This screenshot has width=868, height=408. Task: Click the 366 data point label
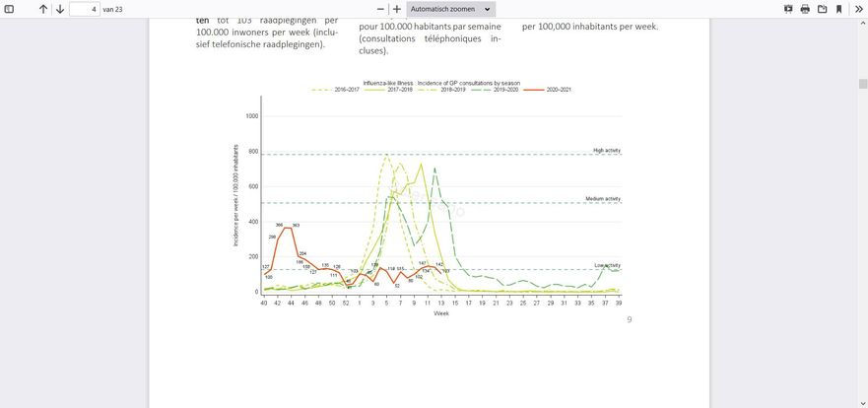pos(279,225)
